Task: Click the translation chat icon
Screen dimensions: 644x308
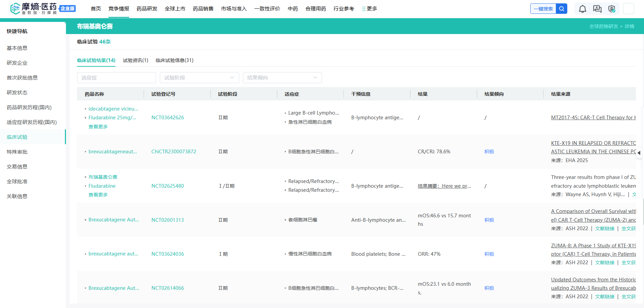Action: [597, 9]
